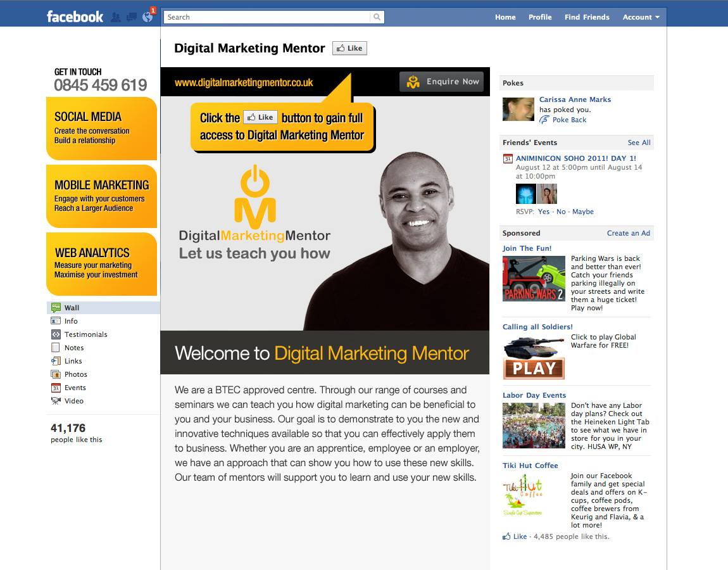Click the second event attendee thumbnail
The image size is (728, 570).
coord(546,194)
